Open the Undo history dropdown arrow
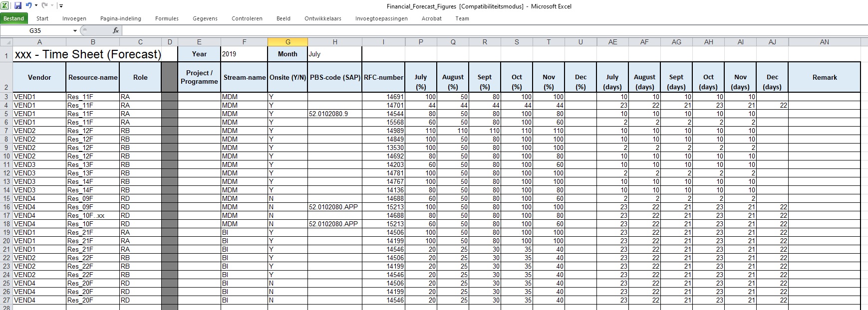The height and width of the screenshot is (310, 868). point(36,6)
